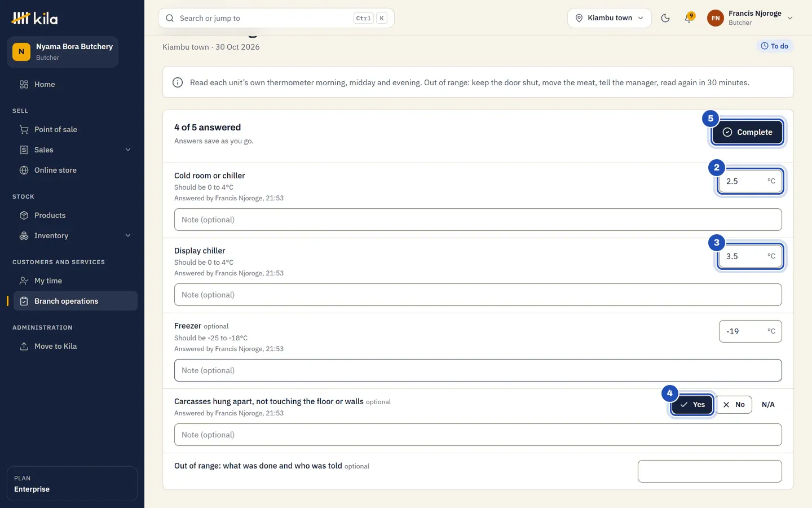
Task: Fill the Out of range action field
Action: click(710, 471)
